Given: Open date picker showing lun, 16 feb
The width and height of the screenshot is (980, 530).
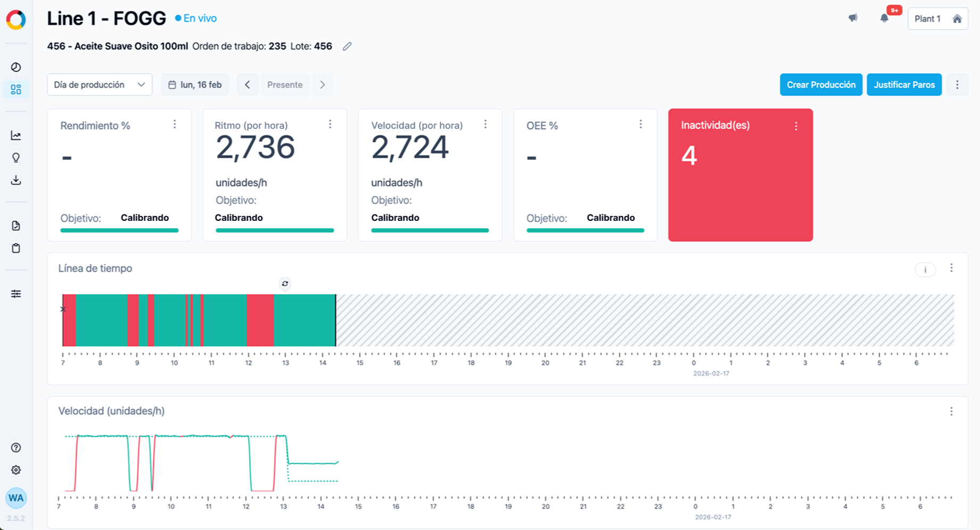Looking at the screenshot, I should pyautogui.click(x=195, y=85).
